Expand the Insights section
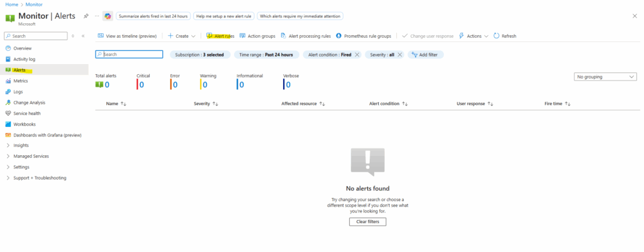 pos(8,145)
